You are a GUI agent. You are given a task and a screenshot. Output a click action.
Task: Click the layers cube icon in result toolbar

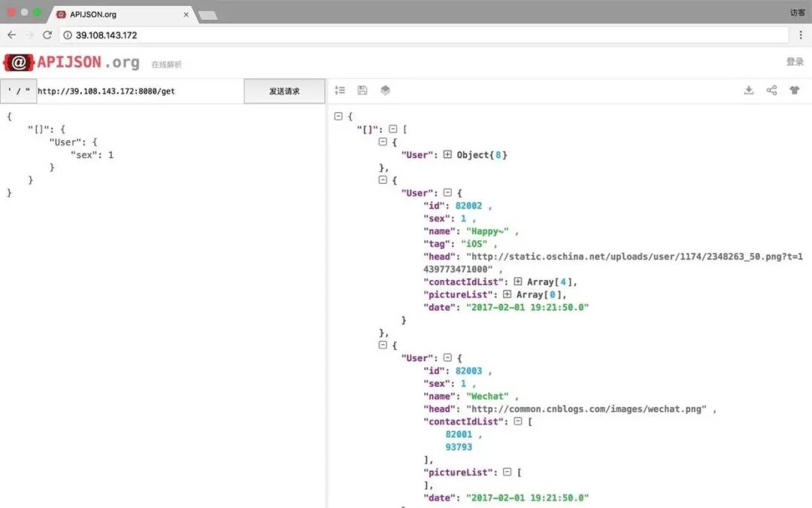385,90
